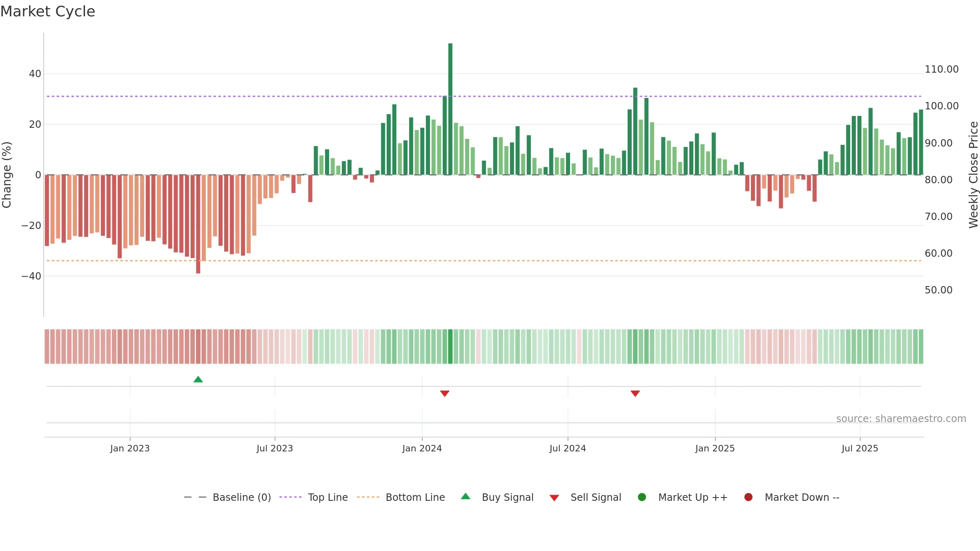Click the 80.00 price tick label
Screen dimensions: 980x551
[x=939, y=180]
